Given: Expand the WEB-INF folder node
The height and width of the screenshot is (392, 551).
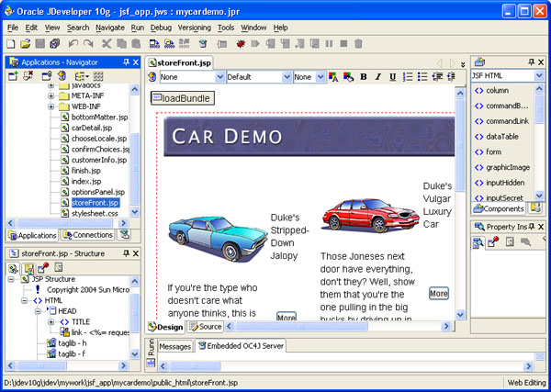Looking at the screenshot, I should coord(51,106).
